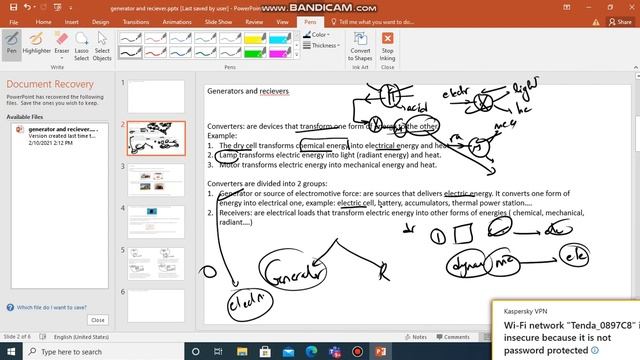Open the Animations tab
640x360 pixels.
tap(177, 22)
